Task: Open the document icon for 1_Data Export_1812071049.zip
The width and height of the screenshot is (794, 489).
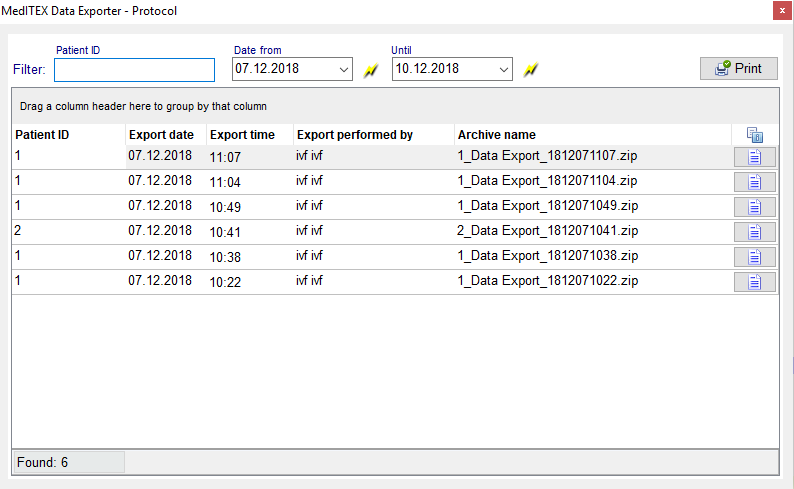Action: point(755,207)
